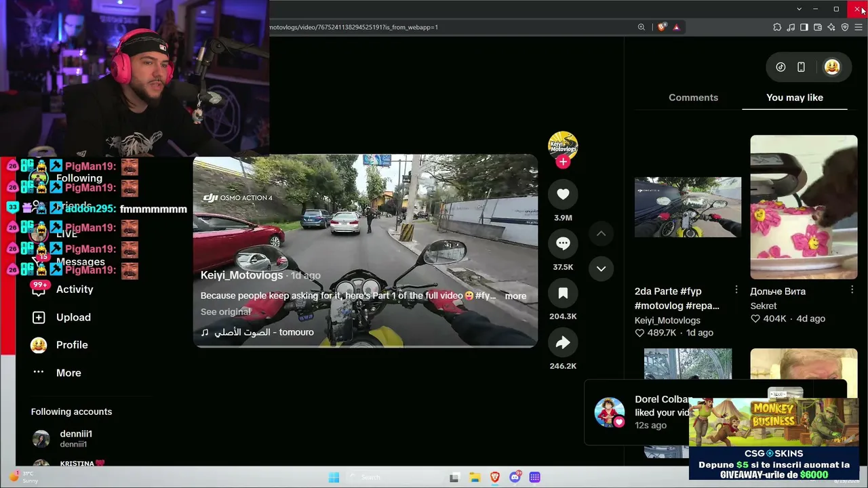Open the browser hamburger main menu
The height and width of the screenshot is (488, 868).
pos(859,27)
